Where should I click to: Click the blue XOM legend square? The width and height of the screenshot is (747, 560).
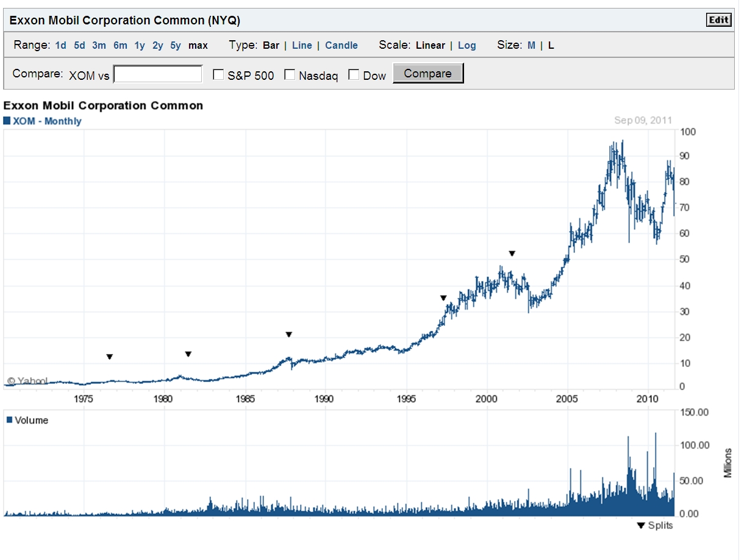coord(7,121)
